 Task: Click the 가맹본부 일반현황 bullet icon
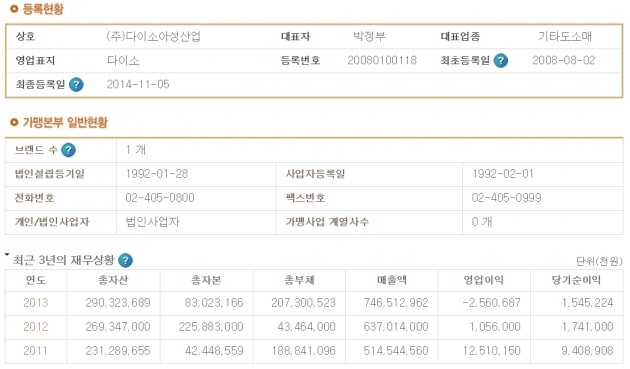14,122
